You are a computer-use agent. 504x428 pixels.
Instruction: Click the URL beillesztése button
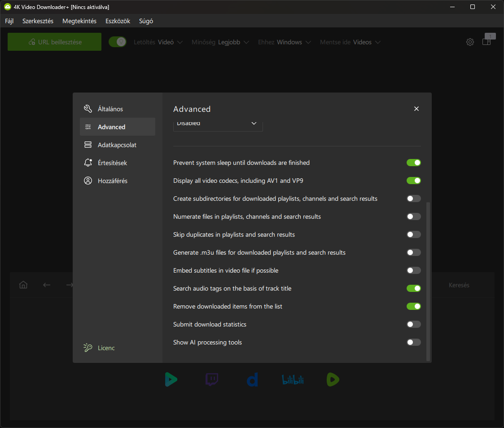55,42
